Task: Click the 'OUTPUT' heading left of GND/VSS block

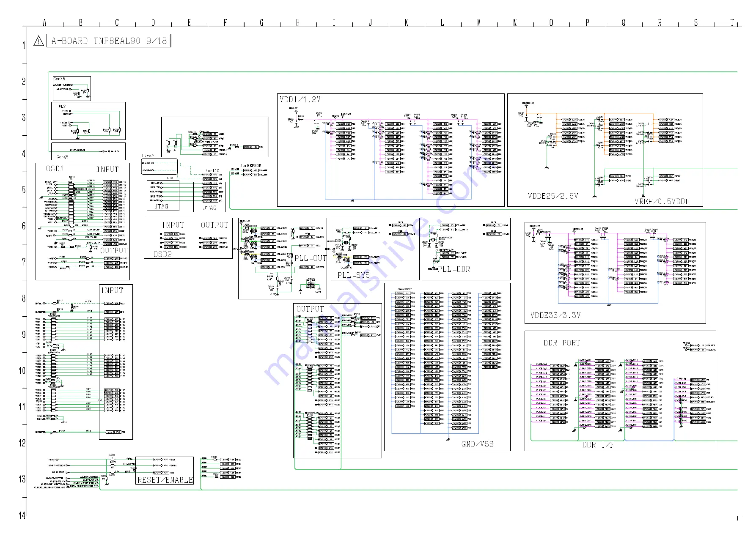Action: coord(310,309)
